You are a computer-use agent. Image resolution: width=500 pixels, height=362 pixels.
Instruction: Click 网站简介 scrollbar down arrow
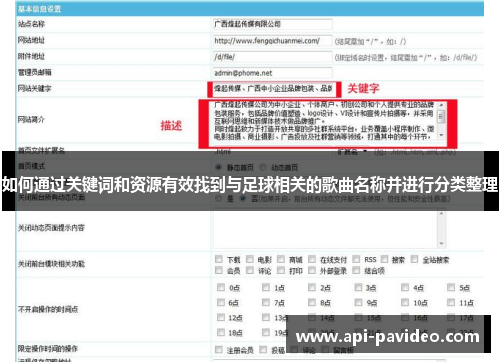(x=441, y=135)
